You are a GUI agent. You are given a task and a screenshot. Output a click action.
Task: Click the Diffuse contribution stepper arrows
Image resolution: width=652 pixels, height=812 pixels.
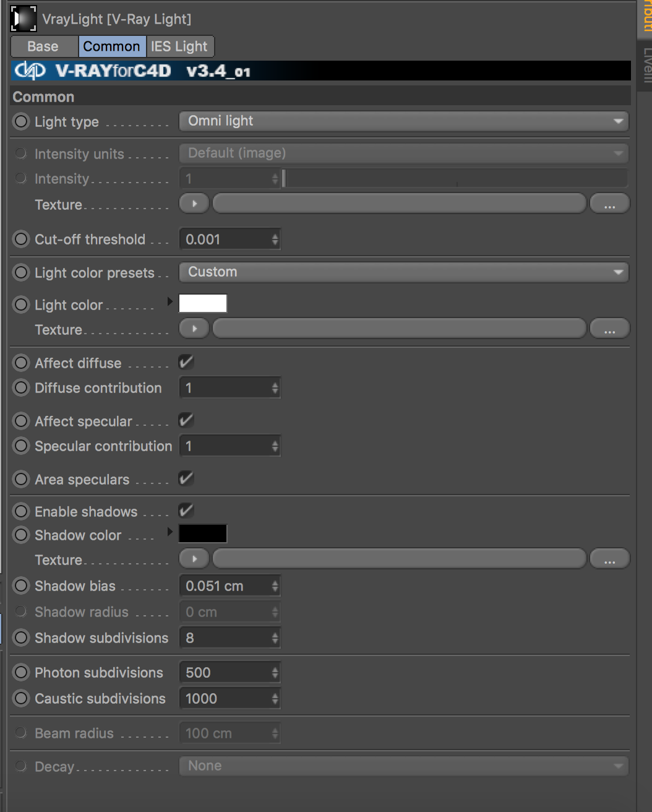click(275, 388)
